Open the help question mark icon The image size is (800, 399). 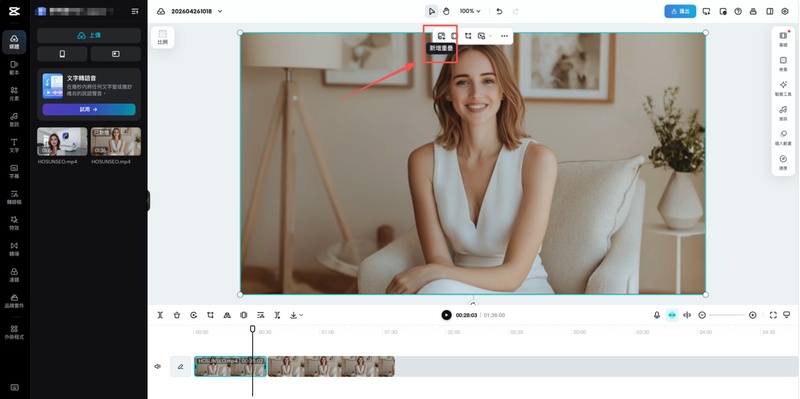point(738,11)
